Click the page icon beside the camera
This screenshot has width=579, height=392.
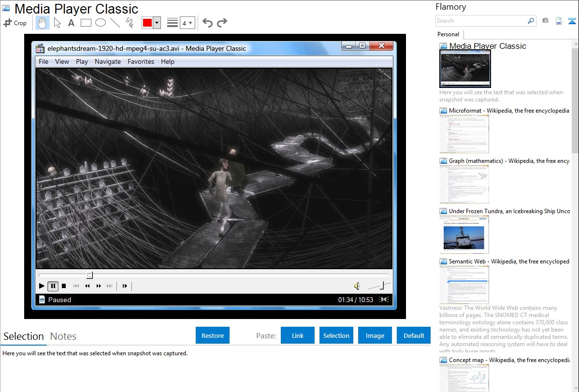point(559,21)
